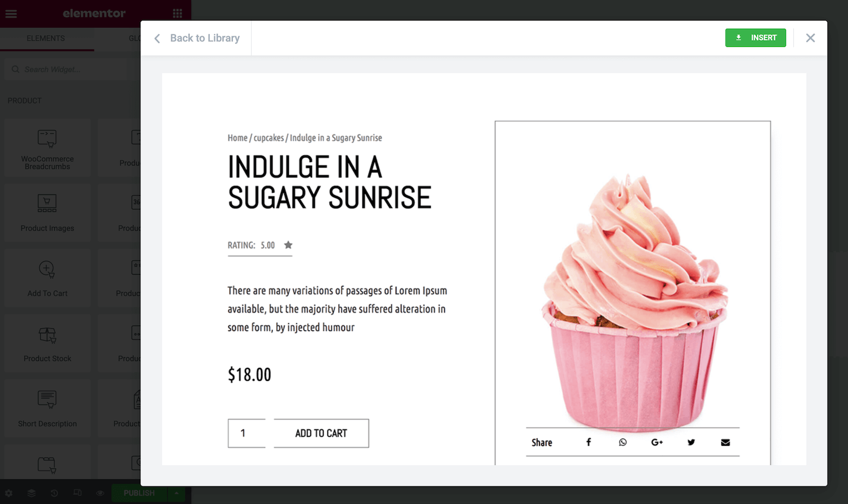This screenshot has height=504, width=848.
Task: Click the Facebook share icon
Action: 589,442
